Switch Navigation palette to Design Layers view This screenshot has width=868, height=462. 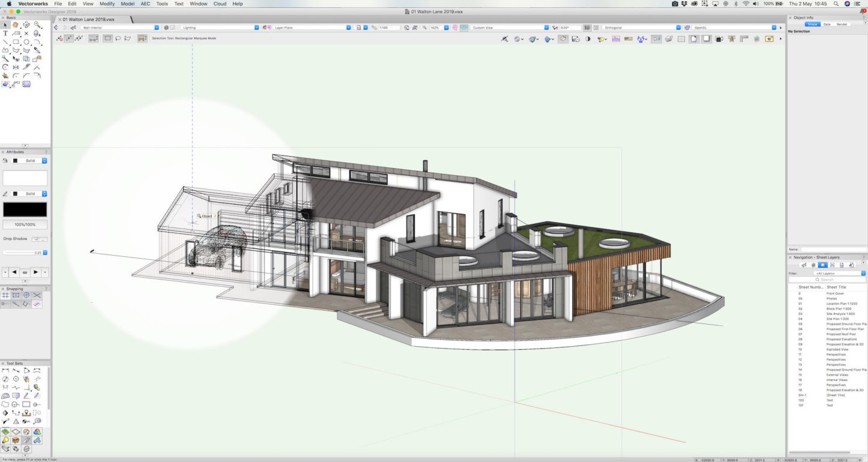click(x=814, y=265)
